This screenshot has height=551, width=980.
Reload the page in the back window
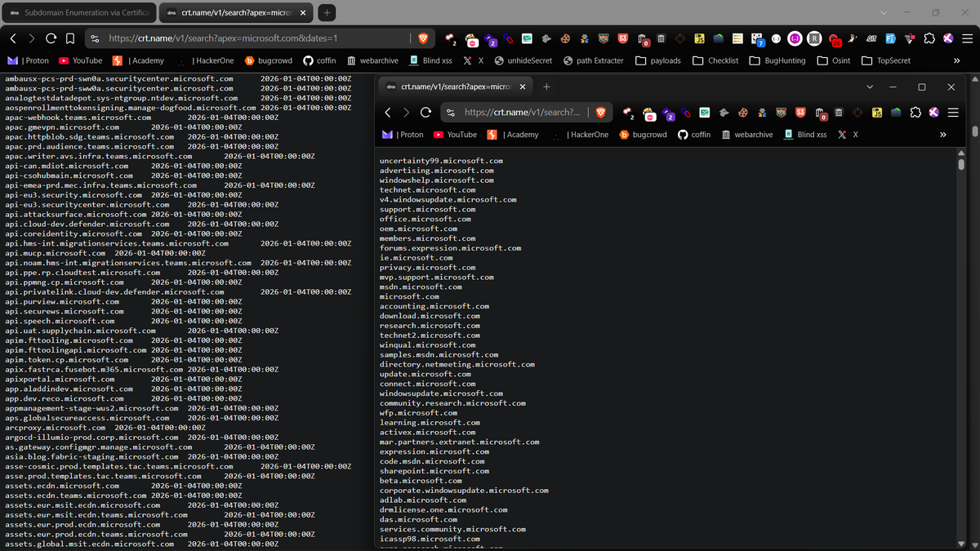[51, 38]
